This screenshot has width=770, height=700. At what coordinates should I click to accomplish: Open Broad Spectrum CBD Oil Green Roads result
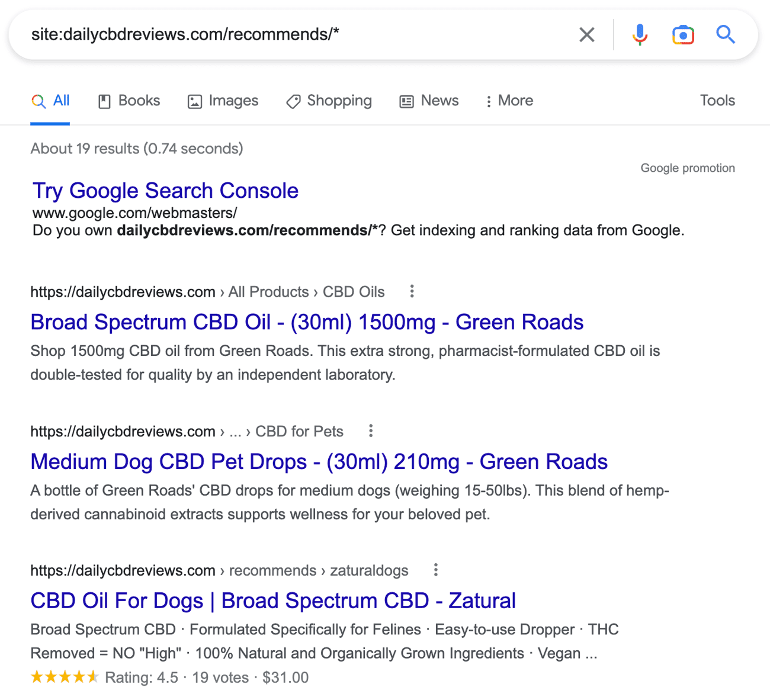pos(307,322)
